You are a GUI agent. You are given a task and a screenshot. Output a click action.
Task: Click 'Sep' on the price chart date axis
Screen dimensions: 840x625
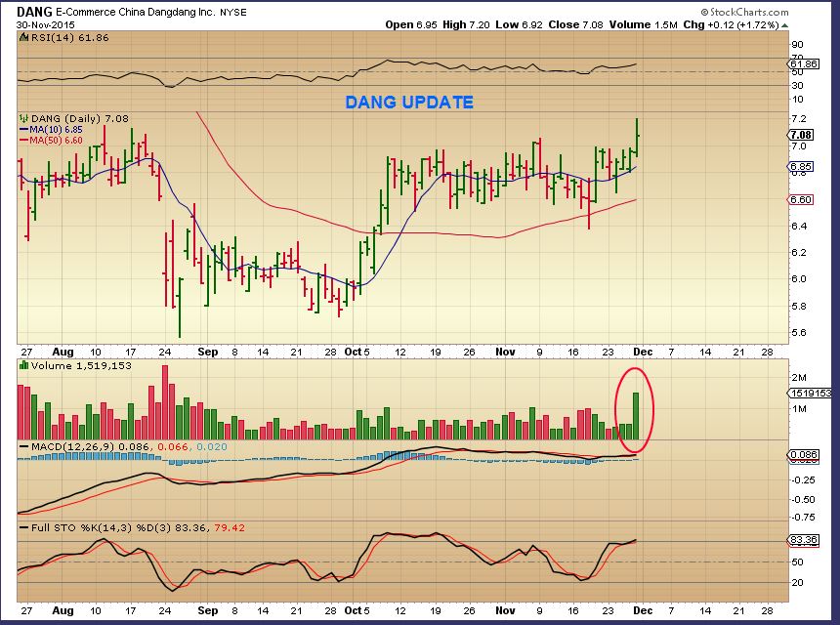pyautogui.click(x=208, y=352)
